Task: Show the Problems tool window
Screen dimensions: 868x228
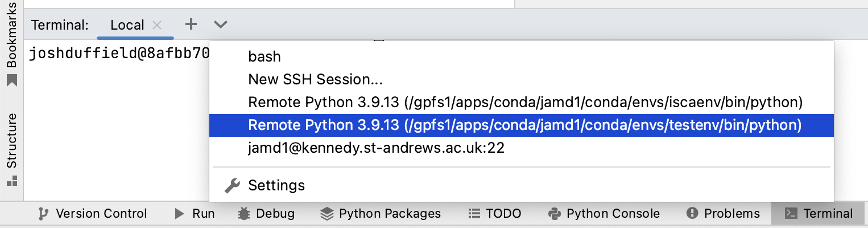Action: (723, 214)
